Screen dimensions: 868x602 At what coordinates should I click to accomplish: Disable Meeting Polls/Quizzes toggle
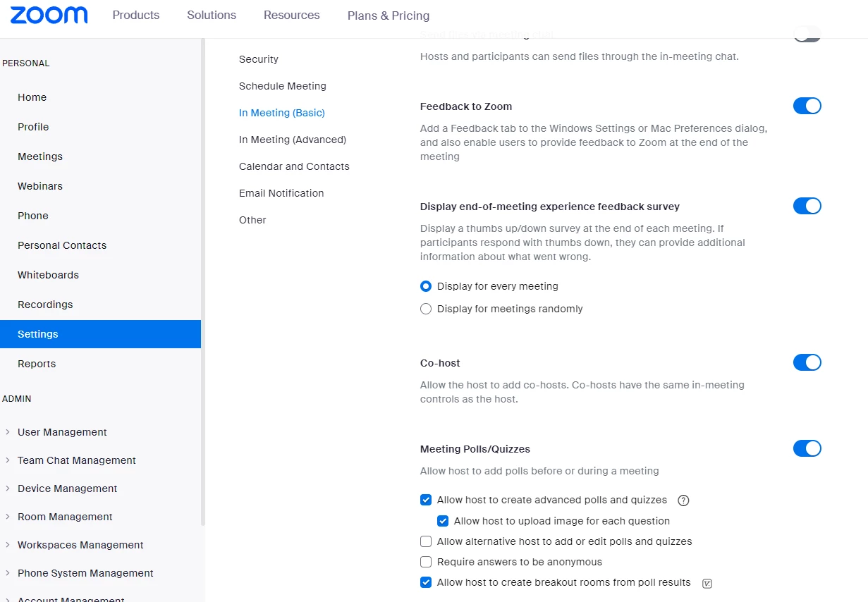click(807, 448)
